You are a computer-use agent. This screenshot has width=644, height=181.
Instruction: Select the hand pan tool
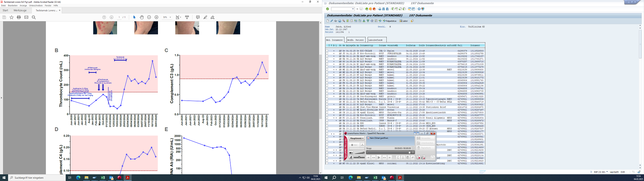(x=142, y=17)
